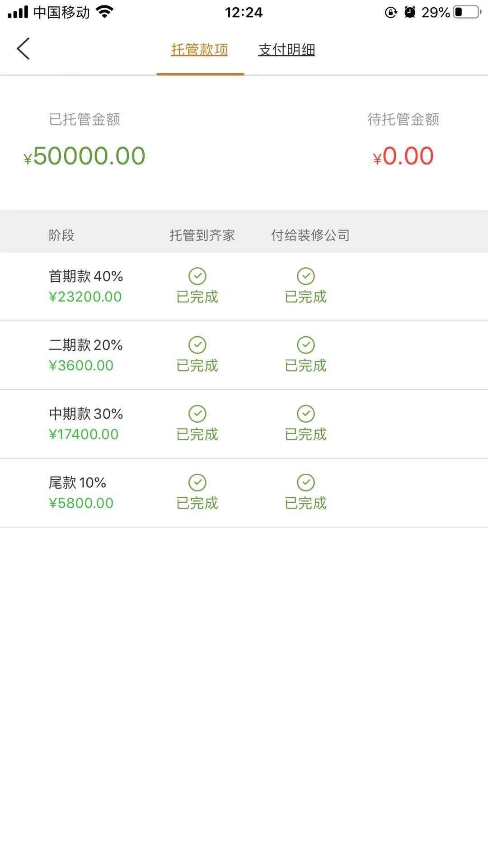Tap 中期款 托管到齐家 completed checkmark
Image resolution: width=488 pixels, height=868 pixels.
click(197, 414)
